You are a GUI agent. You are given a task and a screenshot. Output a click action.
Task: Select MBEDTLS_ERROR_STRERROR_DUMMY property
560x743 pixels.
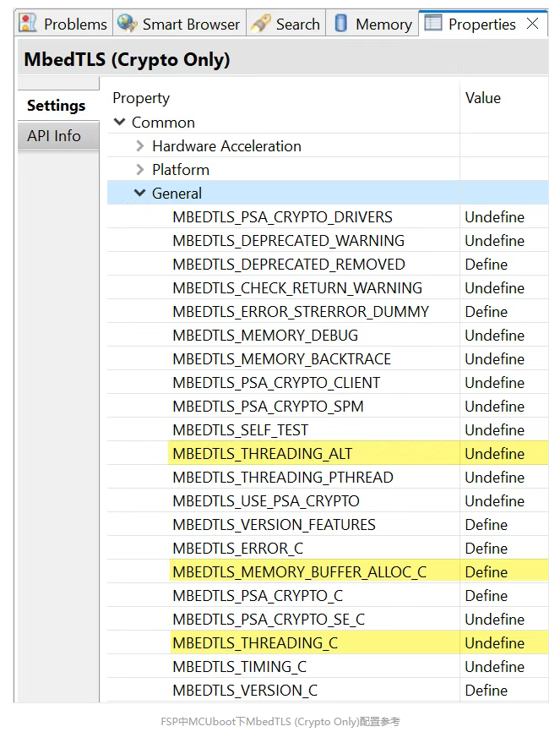[x=301, y=312]
